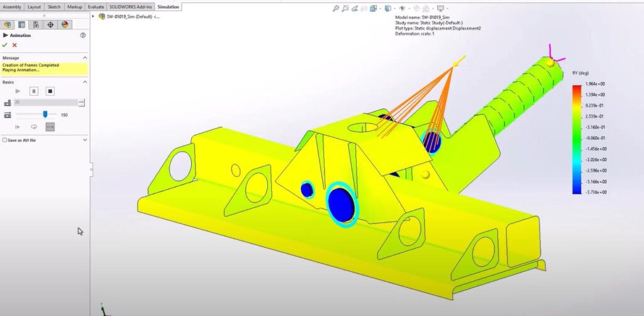Open the PropertyManager tab icon
The width and height of the screenshot is (644, 316).
(x=22, y=25)
